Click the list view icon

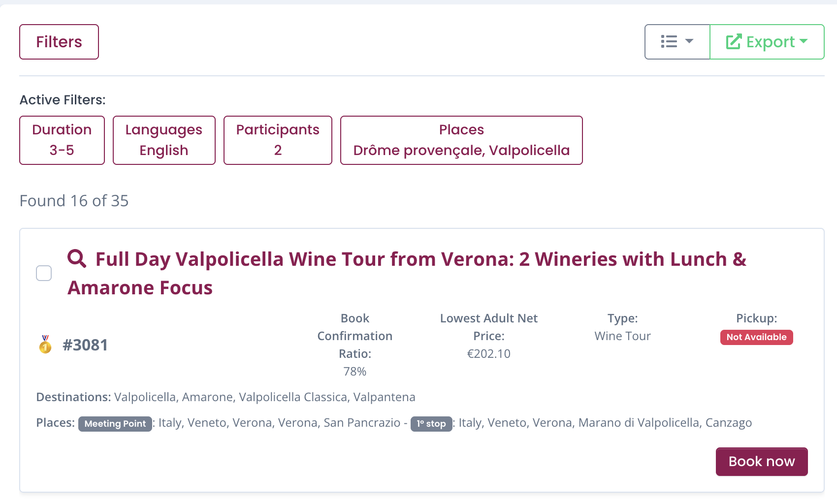(669, 42)
